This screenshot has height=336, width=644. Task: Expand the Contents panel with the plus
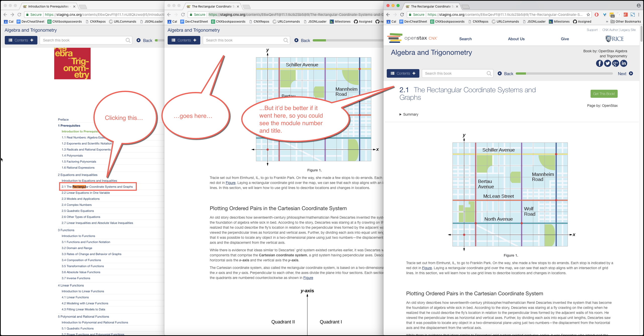point(414,73)
